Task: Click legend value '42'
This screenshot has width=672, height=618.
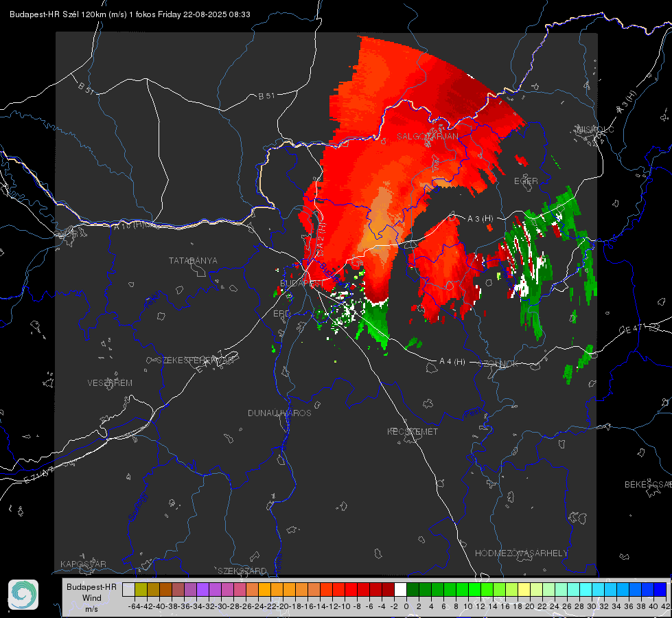Action: 665,606
